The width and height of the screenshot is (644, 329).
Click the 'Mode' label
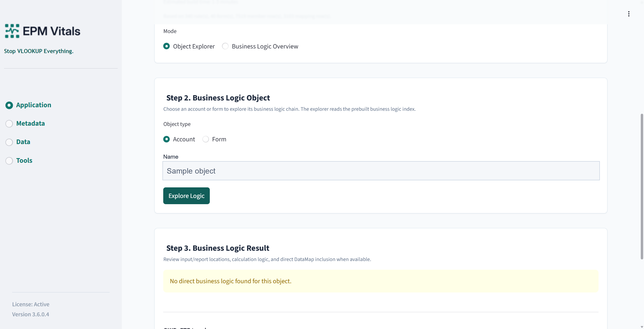tap(170, 31)
